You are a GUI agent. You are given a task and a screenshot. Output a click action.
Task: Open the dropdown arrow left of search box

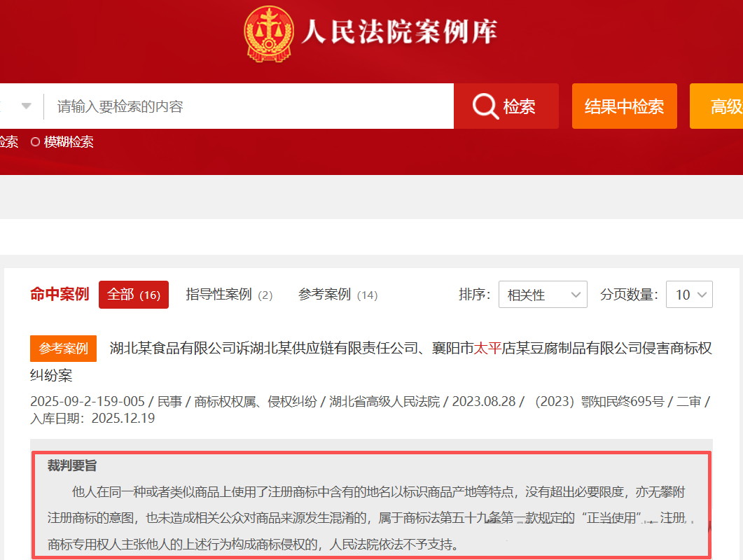[x=26, y=106]
